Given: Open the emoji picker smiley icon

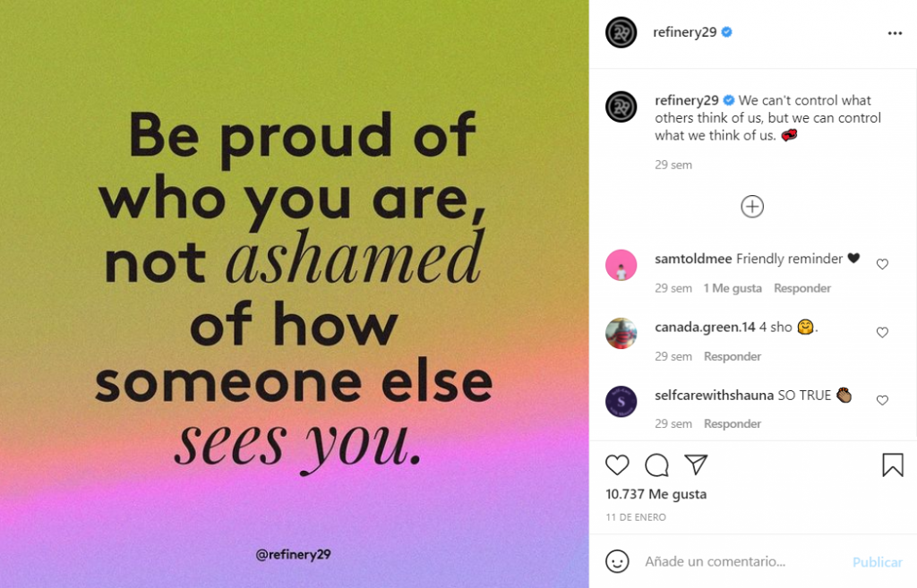Looking at the screenshot, I should pyautogui.click(x=617, y=561).
